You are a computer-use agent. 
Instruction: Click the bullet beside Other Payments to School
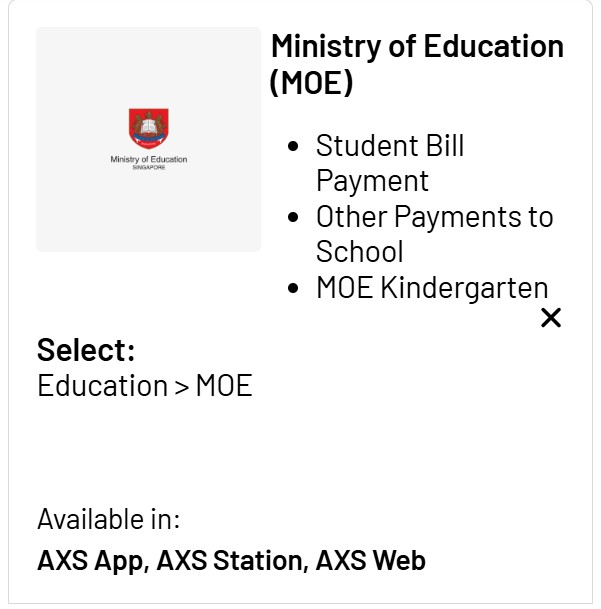[293, 217]
